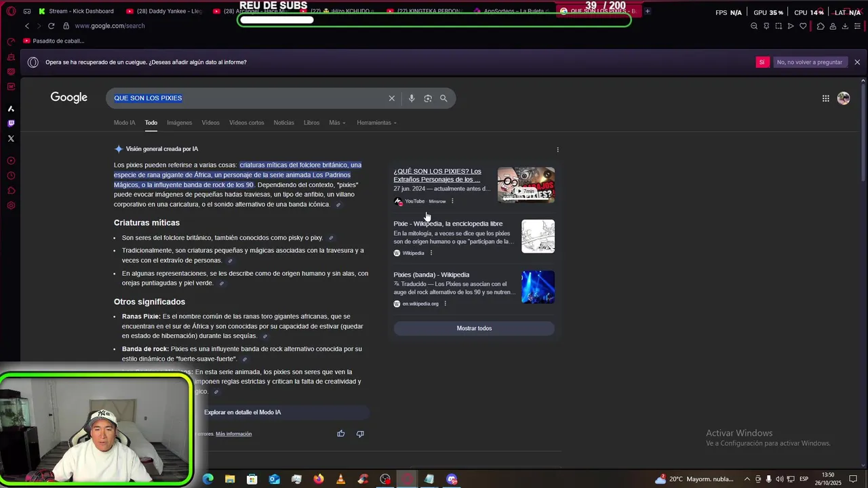Open Pasadito de caball... bookmark

pyautogui.click(x=54, y=41)
